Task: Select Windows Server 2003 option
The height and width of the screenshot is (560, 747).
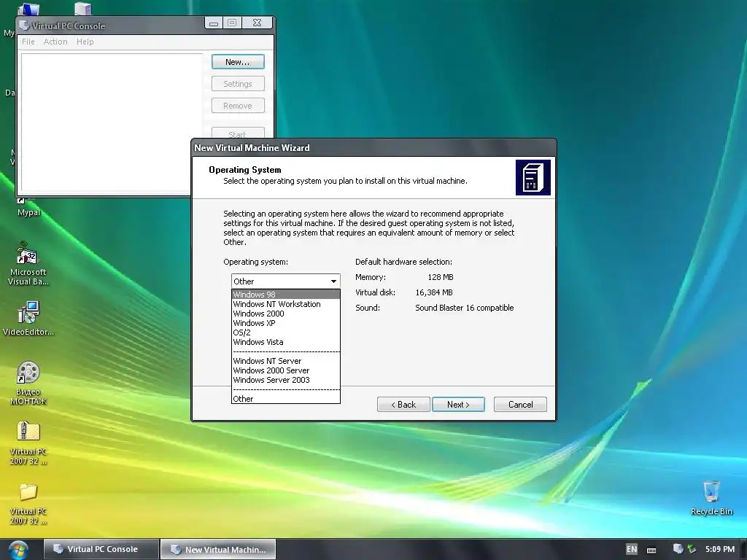Action: (x=286, y=380)
